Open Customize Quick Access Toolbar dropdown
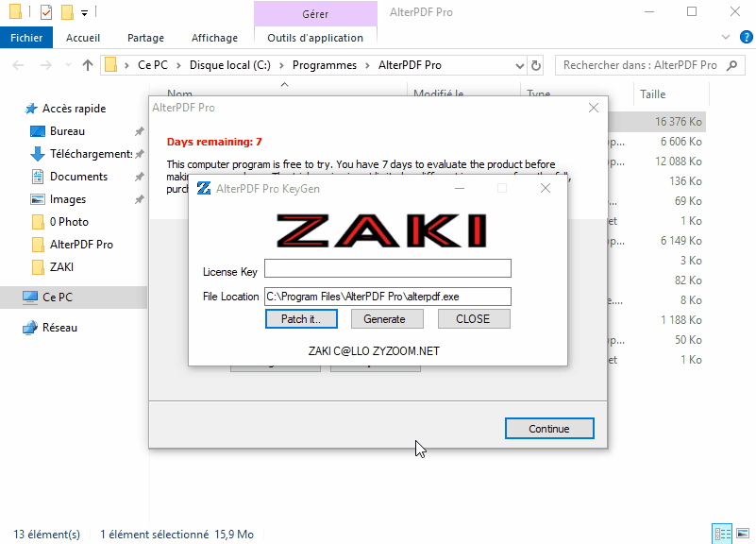Viewport: 756px width, 544px height. pyautogui.click(x=84, y=13)
